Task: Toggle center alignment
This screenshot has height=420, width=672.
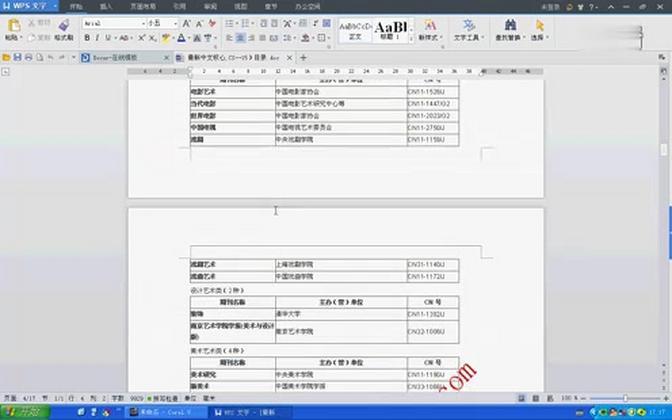Action: 240,38
